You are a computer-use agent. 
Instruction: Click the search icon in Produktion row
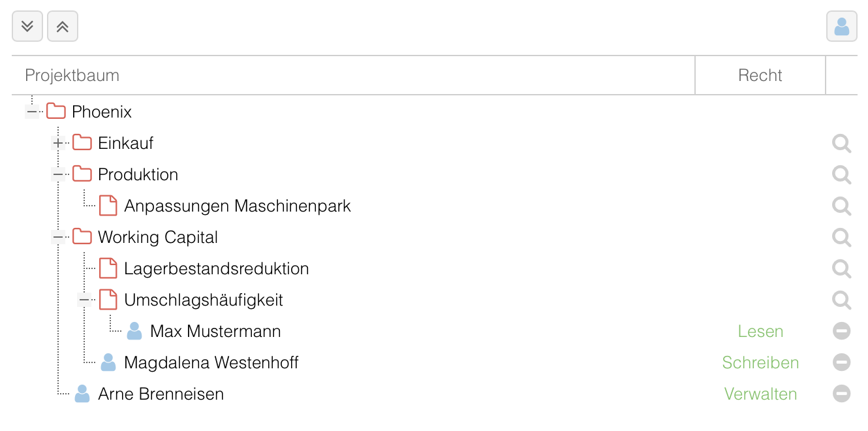click(842, 175)
